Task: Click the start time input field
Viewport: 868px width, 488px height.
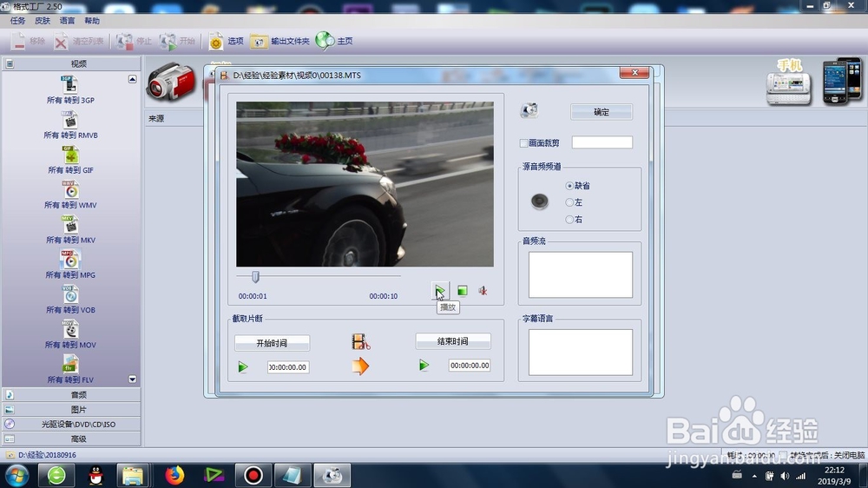Action: coord(288,366)
